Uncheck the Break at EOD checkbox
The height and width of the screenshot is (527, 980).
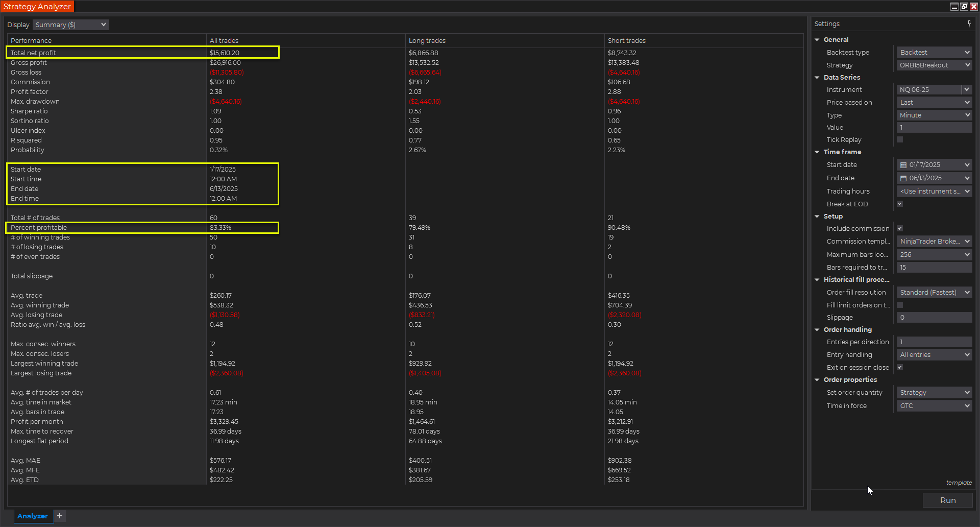pyautogui.click(x=900, y=204)
